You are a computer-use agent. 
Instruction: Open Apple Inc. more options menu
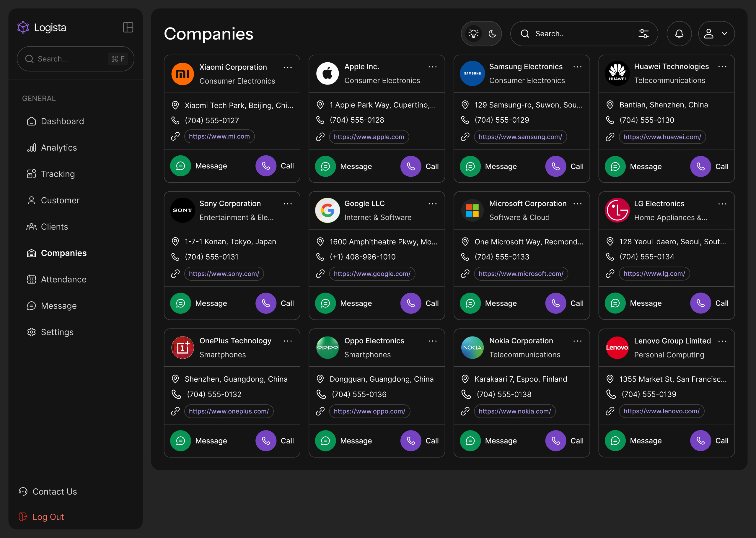point(432,67)
